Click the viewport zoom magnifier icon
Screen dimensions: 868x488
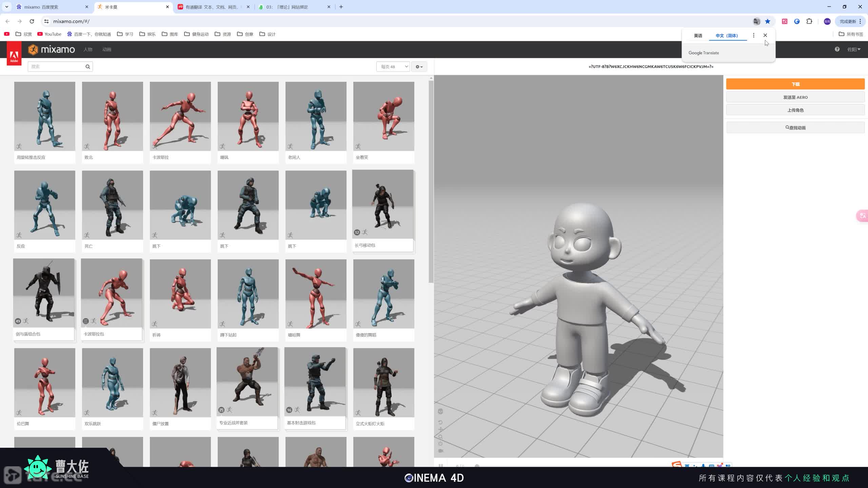point(440,437)
